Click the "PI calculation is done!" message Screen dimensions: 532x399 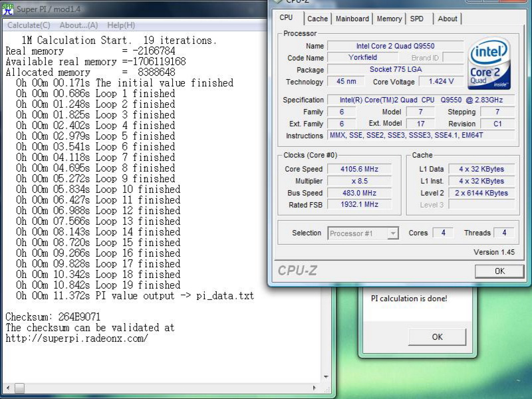(x=409, y=299)
